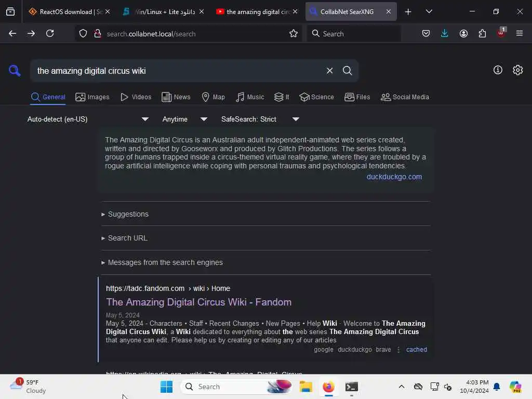The height and width of the screenshot is (399, 532).
Task: Click the SearXNG magnifier logo
Action: click(x=15, y=71)
